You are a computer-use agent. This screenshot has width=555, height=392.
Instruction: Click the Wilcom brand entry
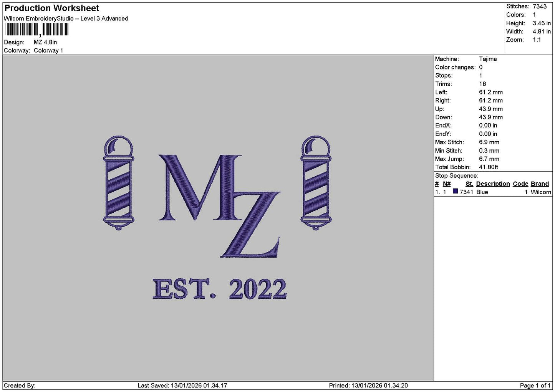pyautogui.click(x=541, y=192)
